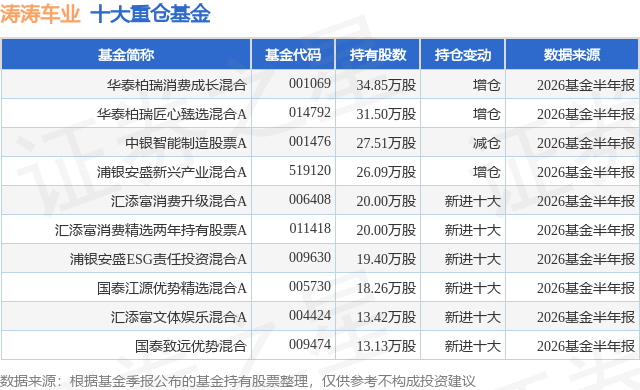Open fund 华泰柏瑞匠心臻选混合A
The image size is (640, 390).
(x=172, y=114)
